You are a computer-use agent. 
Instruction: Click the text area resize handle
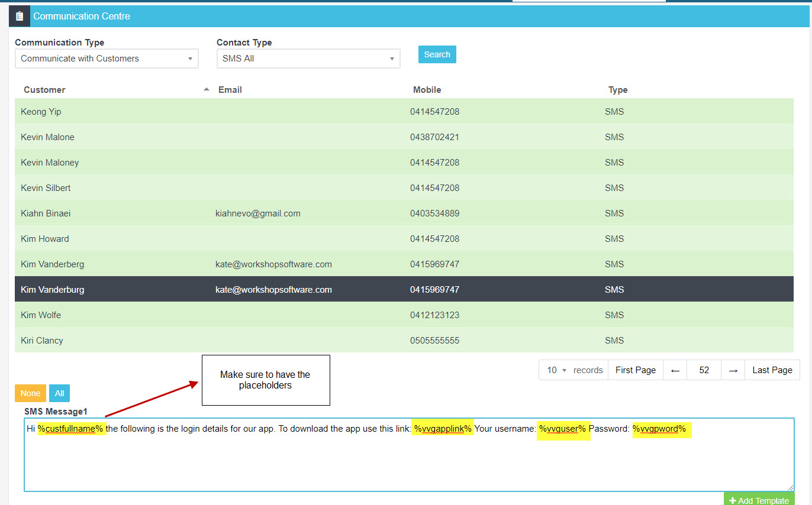[790, 487]
